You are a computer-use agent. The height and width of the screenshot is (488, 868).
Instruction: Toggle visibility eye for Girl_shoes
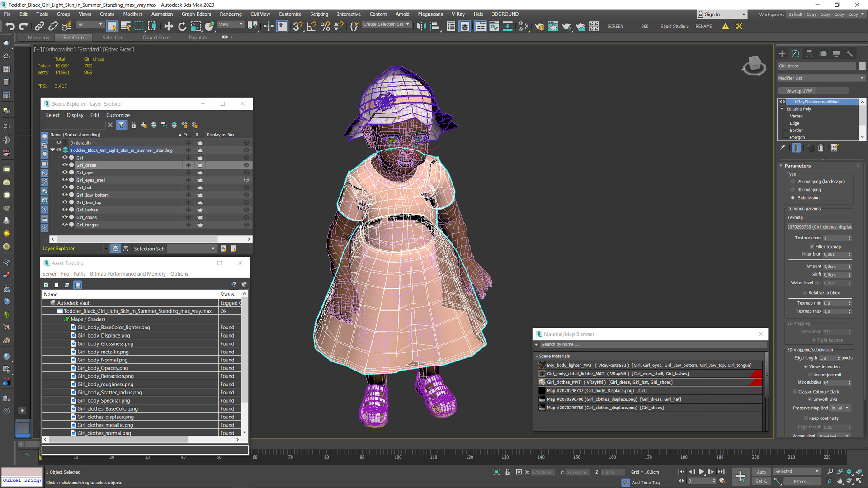click(x=65, y=217)
